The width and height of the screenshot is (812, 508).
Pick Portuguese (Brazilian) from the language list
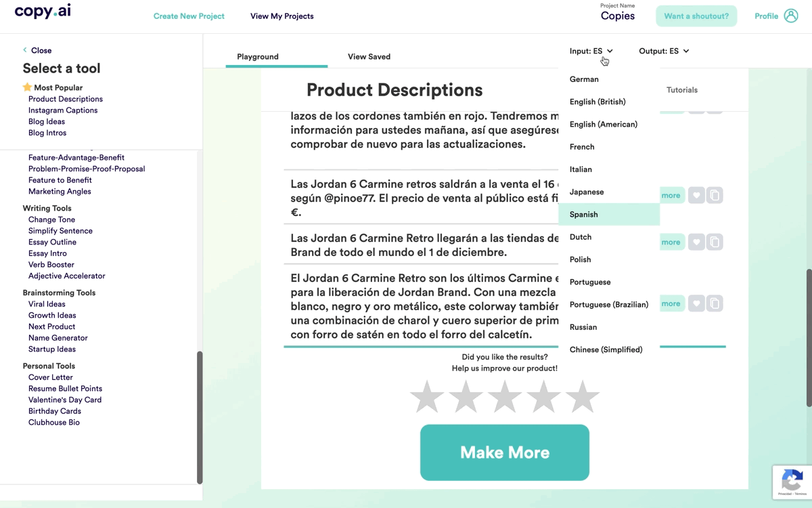coord(609,304)
